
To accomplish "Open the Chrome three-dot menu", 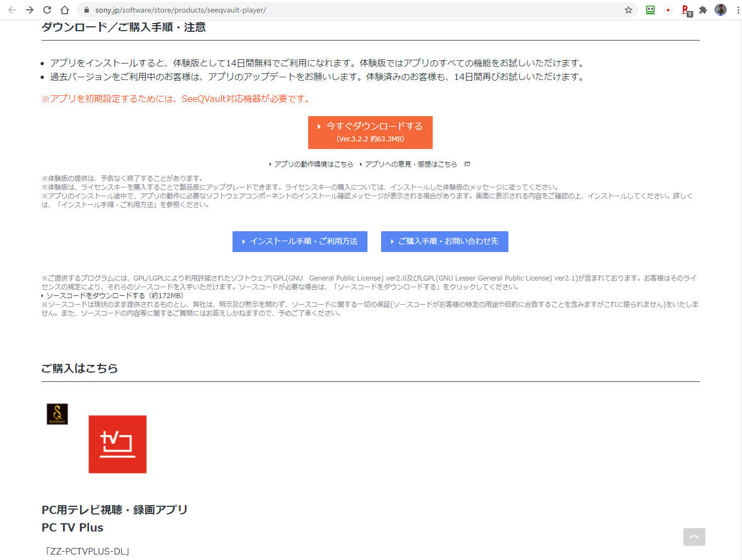I will (x=738, y=10).
